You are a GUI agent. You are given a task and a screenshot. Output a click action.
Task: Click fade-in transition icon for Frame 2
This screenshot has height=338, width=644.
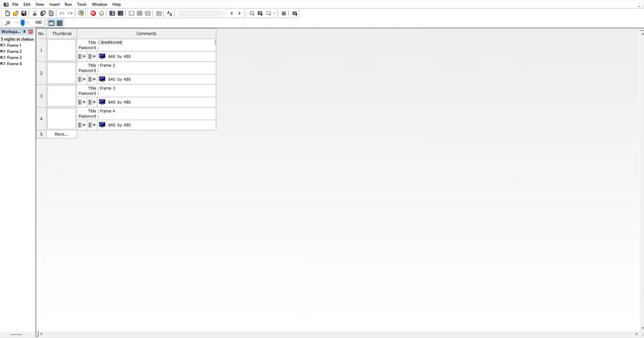pyautogui.click(x=82, y=79)
